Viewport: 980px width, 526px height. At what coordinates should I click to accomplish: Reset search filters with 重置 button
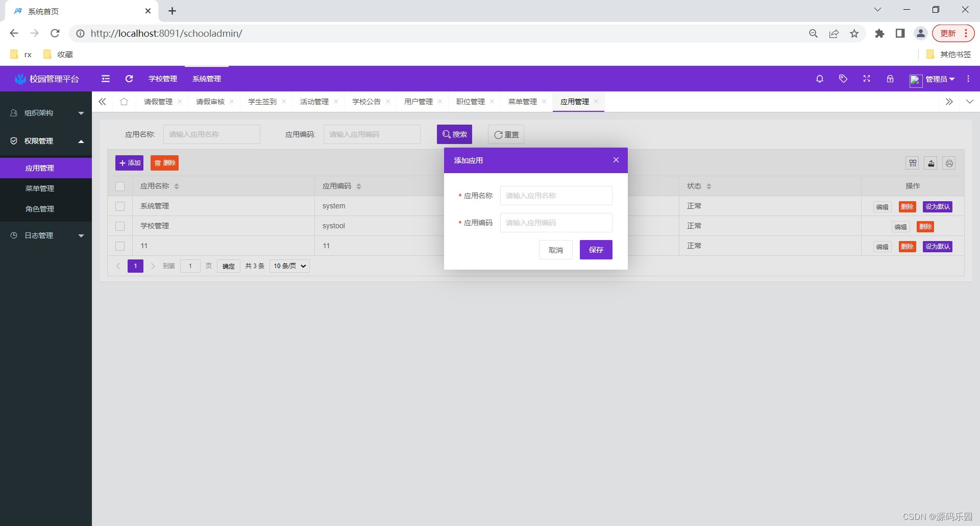pyautogui.click(x=505, y=134)
